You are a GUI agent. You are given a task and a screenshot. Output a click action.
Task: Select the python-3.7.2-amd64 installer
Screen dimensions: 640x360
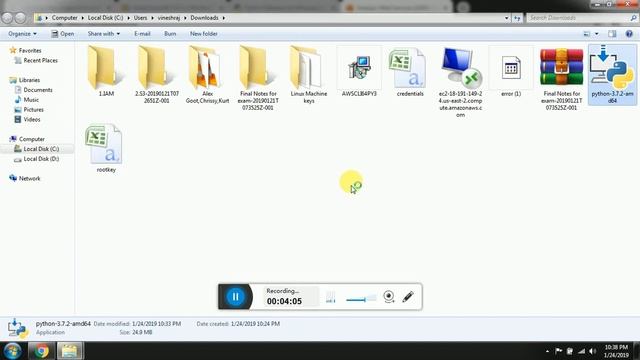point(612,74)
